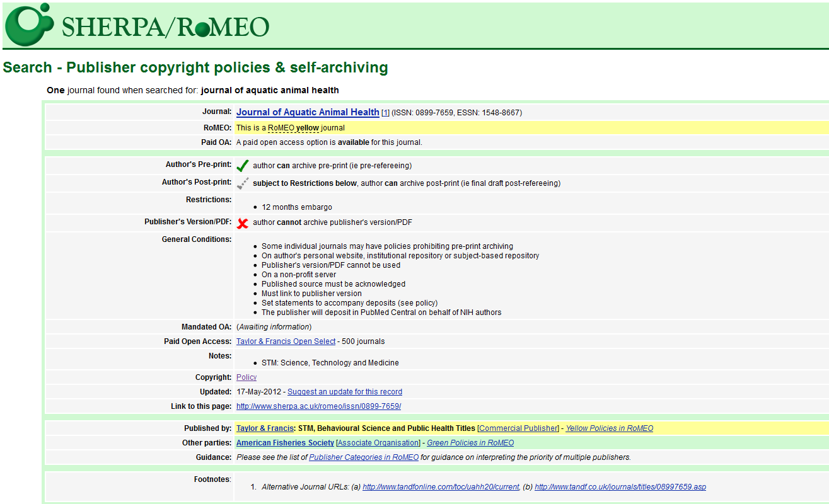This screenshot has width=829, height=504.
Task: Click the paid open access availability text
Action: point(329,142)
